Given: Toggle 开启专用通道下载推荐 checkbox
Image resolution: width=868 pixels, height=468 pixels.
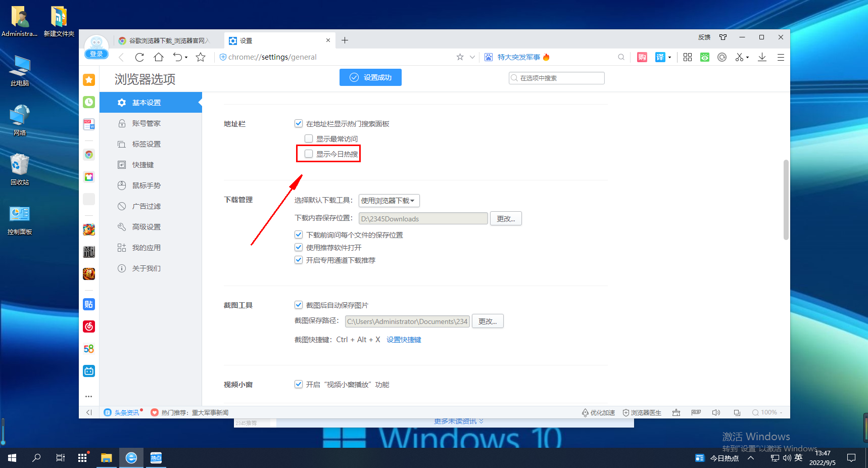Looking at the screenshot, I should (299, 260).
